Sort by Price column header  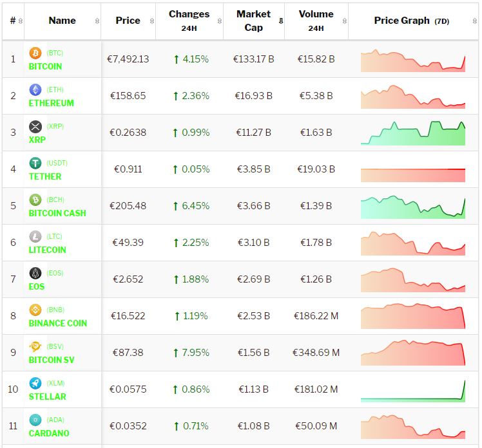coord(128,21)
